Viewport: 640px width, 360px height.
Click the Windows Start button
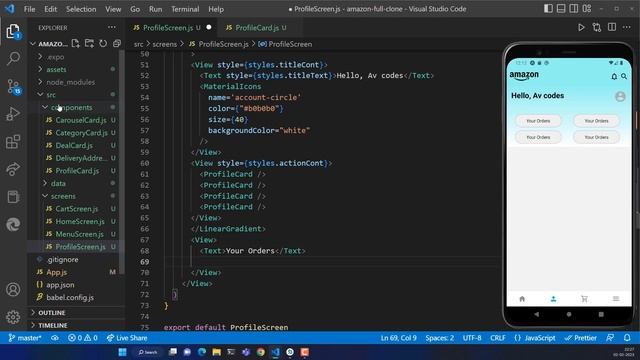[122, 352]
